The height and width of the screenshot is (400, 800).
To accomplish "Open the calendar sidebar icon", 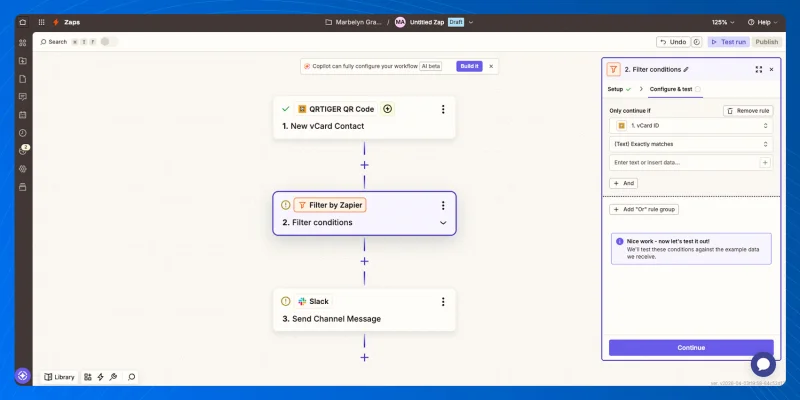I will (x=22, y=115).
